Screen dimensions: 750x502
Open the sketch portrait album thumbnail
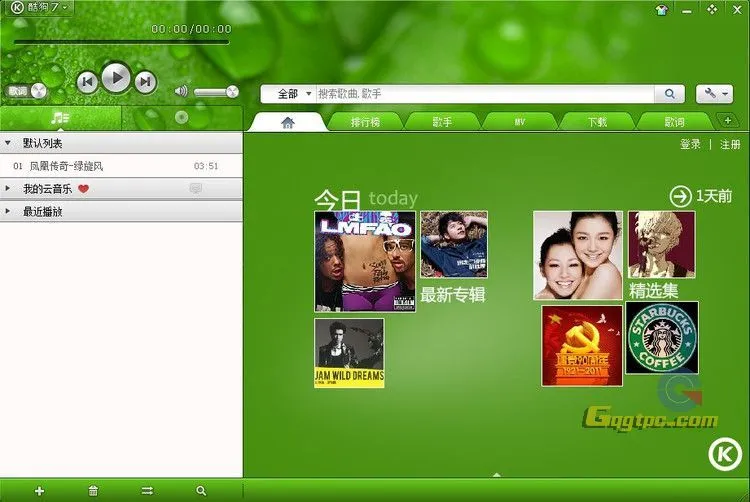(662, 244)
